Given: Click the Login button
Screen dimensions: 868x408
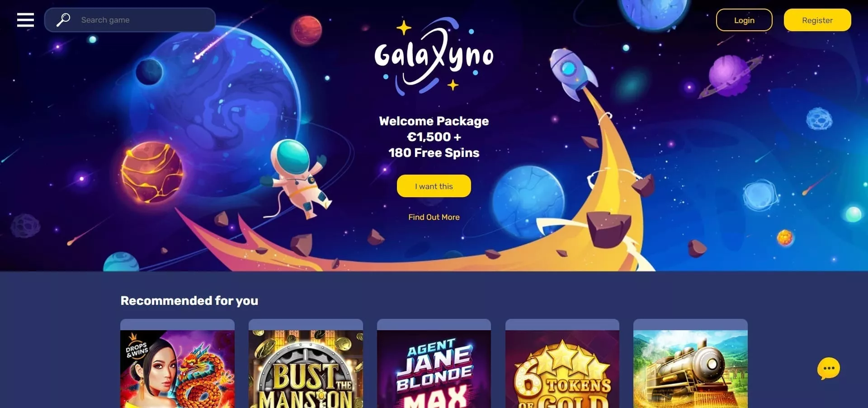Looking at the screenshot, I should [744, 20].
